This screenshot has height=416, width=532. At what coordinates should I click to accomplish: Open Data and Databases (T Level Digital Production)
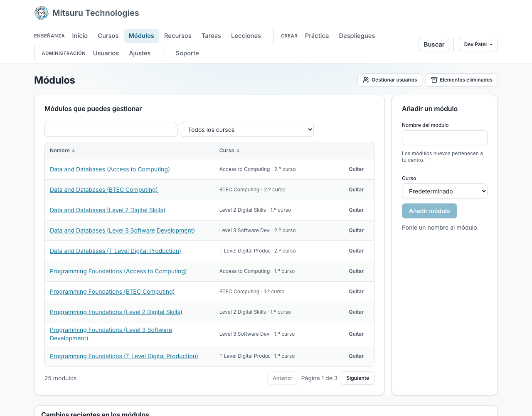click(116, 251)
